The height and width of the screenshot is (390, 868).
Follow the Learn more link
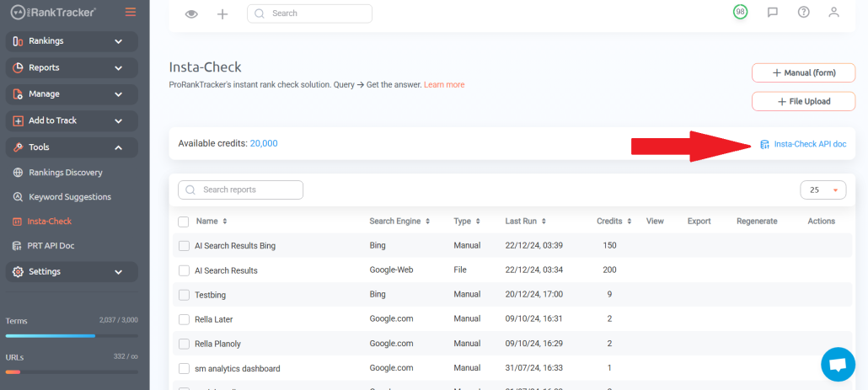[444, 85]
